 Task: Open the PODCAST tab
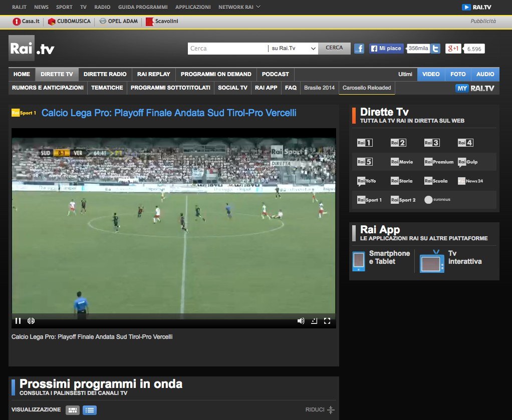click(x=276, y=74)
